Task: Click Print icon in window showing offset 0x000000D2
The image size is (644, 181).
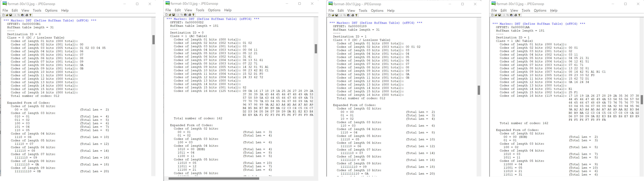Action: click(x=190, y=15)
